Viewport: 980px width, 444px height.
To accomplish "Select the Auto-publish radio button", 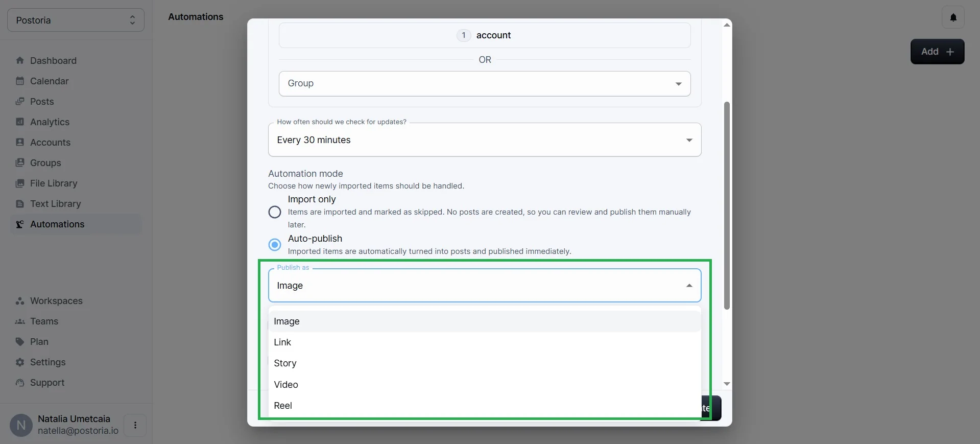I will (x=275, y=245).
